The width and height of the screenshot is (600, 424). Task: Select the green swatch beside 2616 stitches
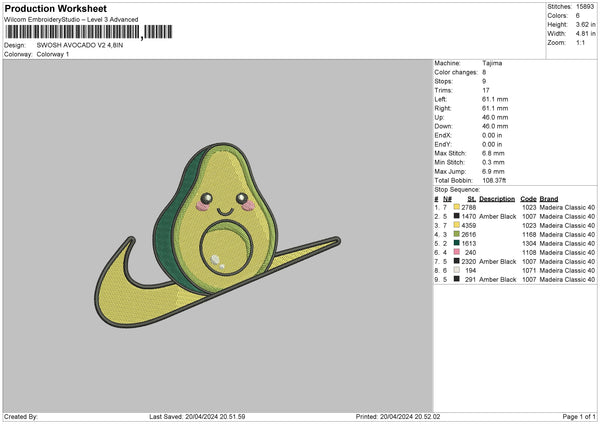[456, 234]
